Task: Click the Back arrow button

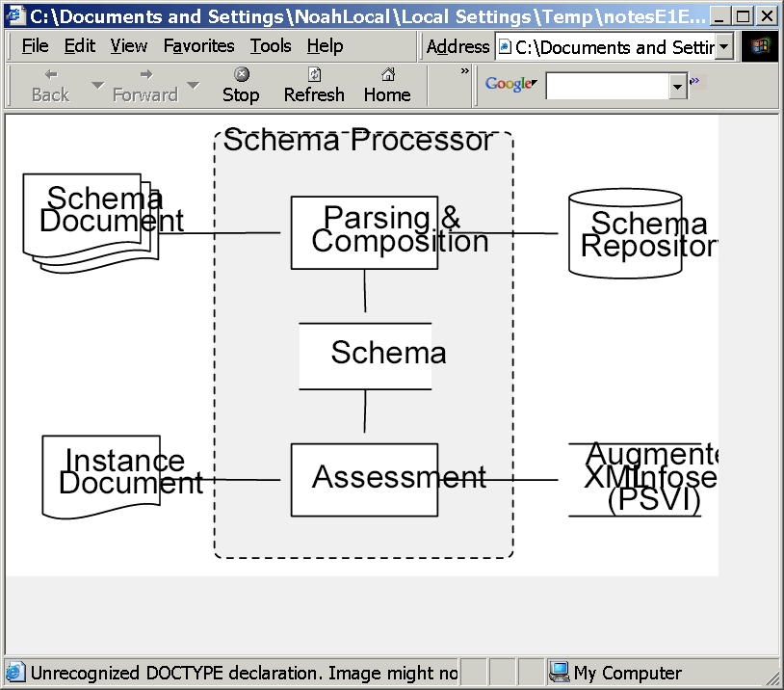Action: tap(50, 85)
